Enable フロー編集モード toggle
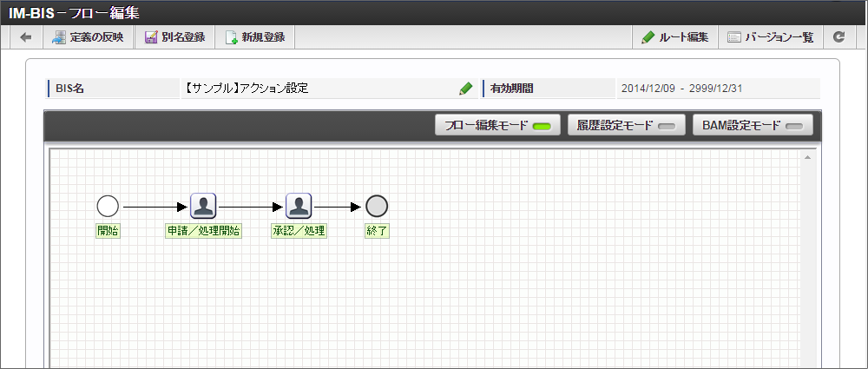Image resolution: width=868 pixels, height=369 pixels. tap(497, 125)
